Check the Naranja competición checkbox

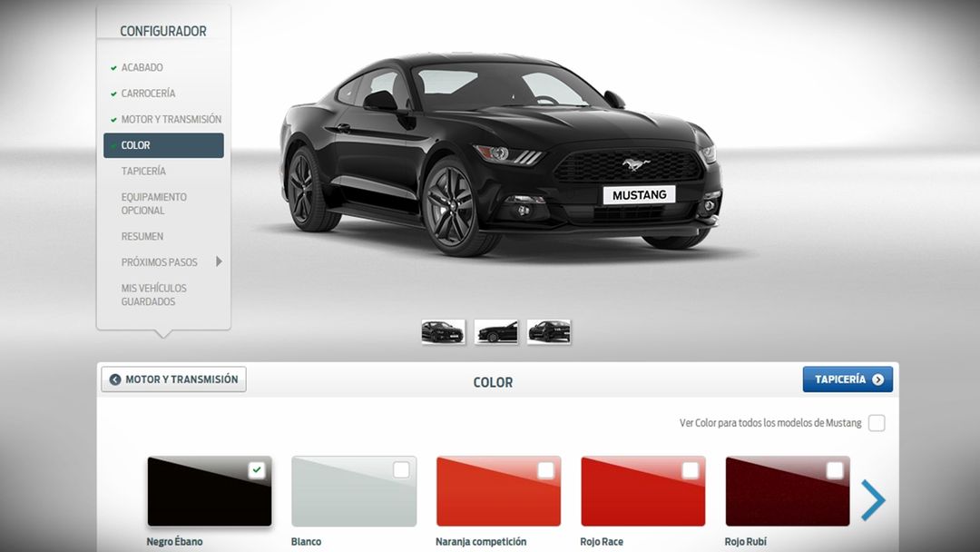pos(545,470)
